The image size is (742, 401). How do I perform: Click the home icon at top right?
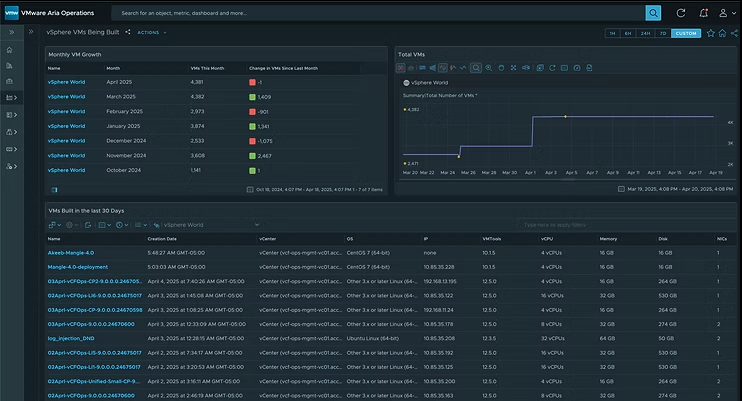(x=722, y=33)
